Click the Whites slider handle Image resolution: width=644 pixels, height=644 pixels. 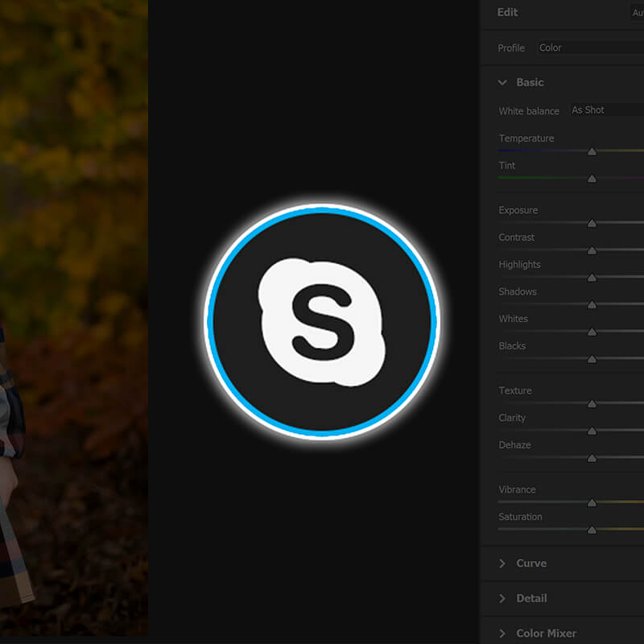point(592,332)
